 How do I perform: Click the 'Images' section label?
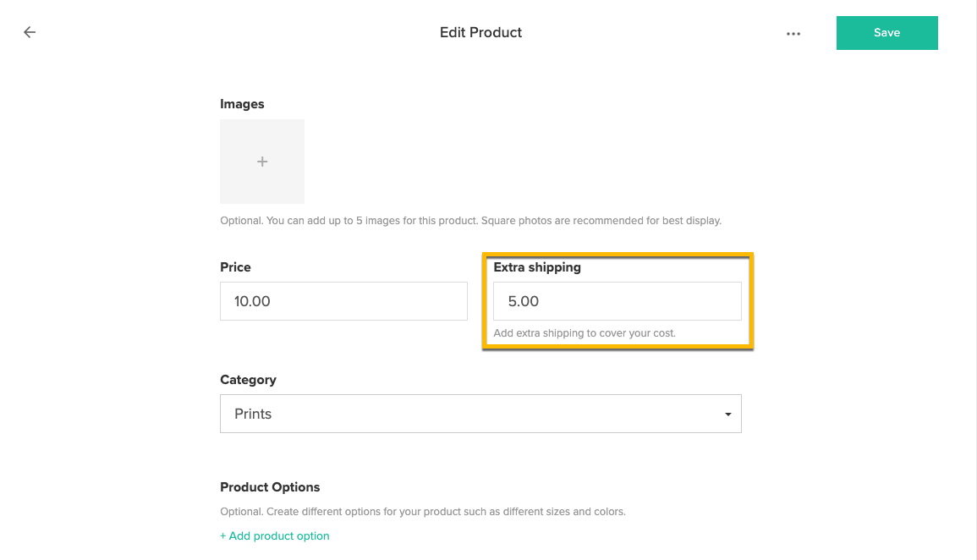tap(242, 104)
